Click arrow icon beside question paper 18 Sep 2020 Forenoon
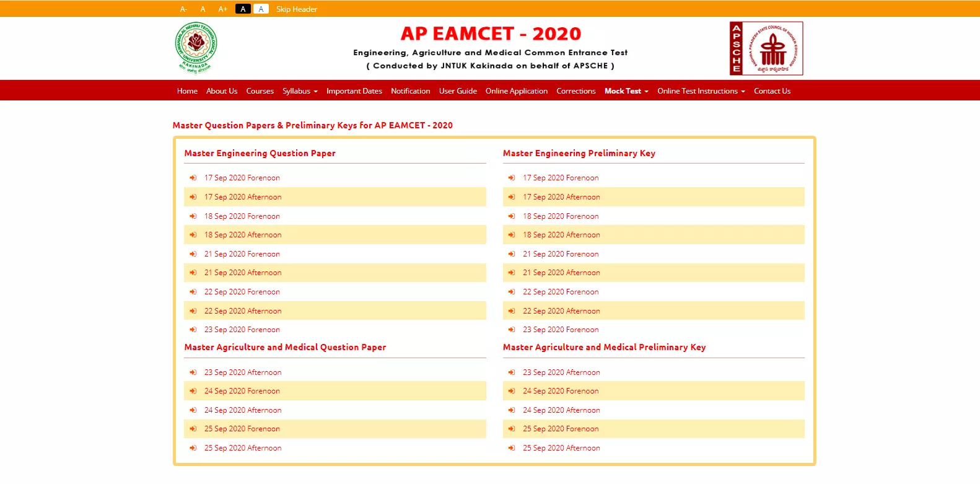Image resolution: width=980 pixels, height=484 pixels. (193, 216)
